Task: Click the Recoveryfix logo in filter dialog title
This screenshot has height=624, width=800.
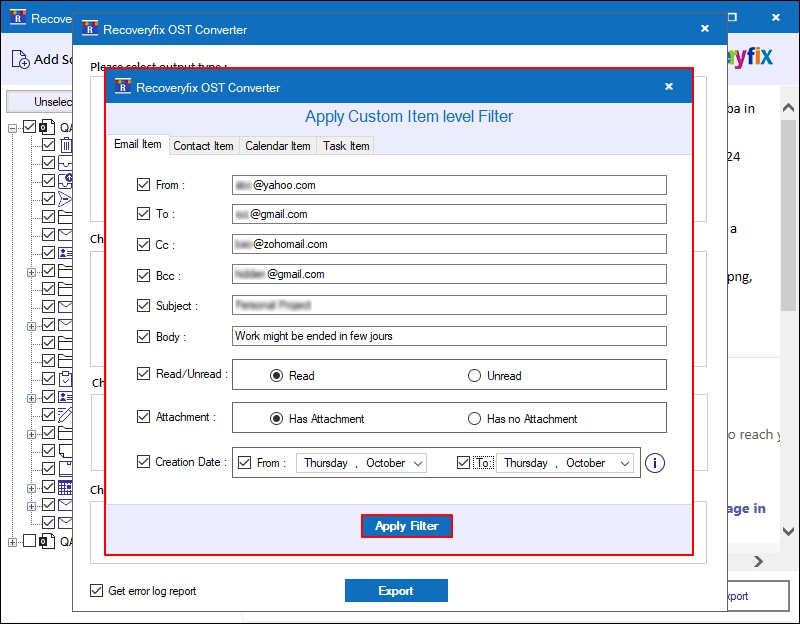Action: pos(122,86)
